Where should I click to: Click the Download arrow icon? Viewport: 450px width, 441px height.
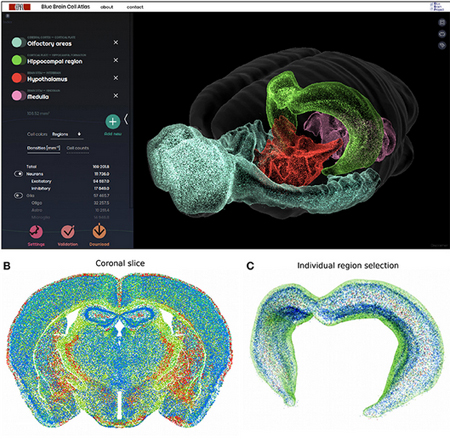coord(99,232)
